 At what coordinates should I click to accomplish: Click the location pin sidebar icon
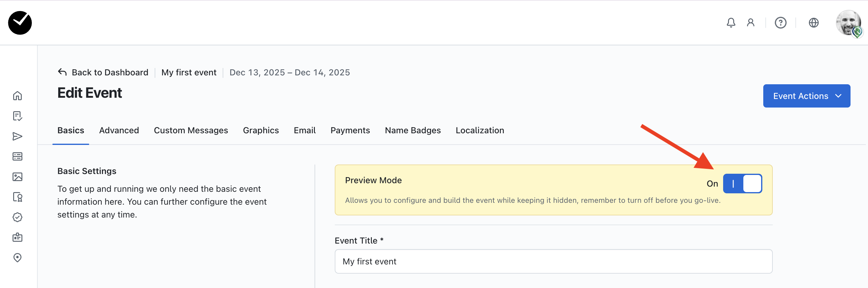17,258
